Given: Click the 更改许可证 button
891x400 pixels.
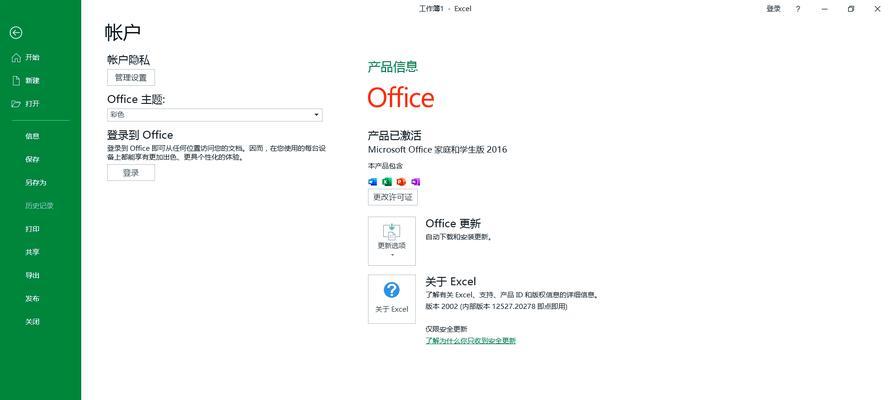Looking at the screenshot, I should [x=393, y=197].
